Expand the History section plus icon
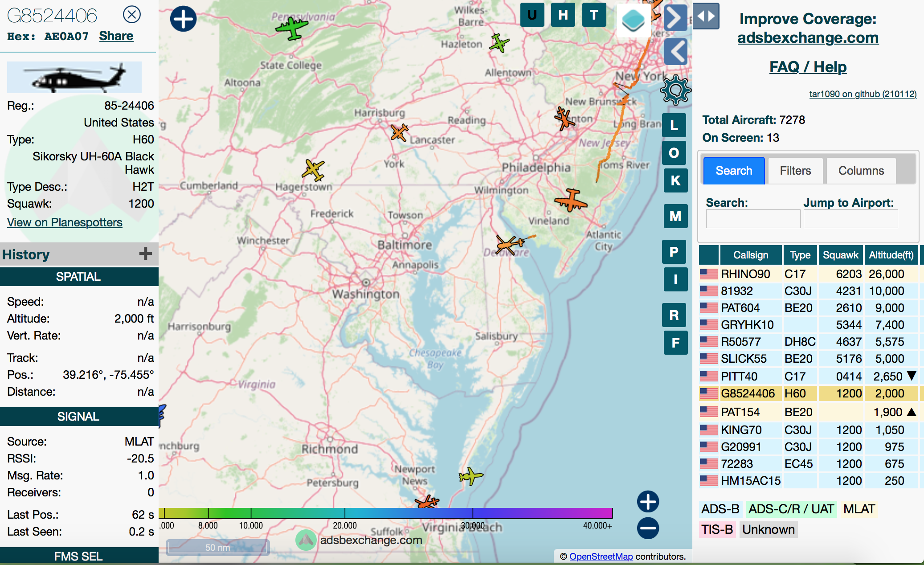 tap(145, 254)
